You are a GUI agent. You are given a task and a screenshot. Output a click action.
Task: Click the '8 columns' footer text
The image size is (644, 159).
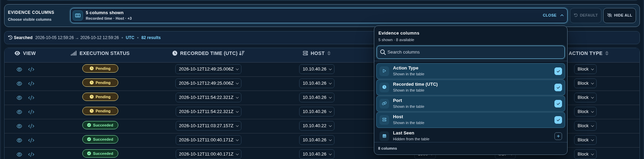point(387,148)
